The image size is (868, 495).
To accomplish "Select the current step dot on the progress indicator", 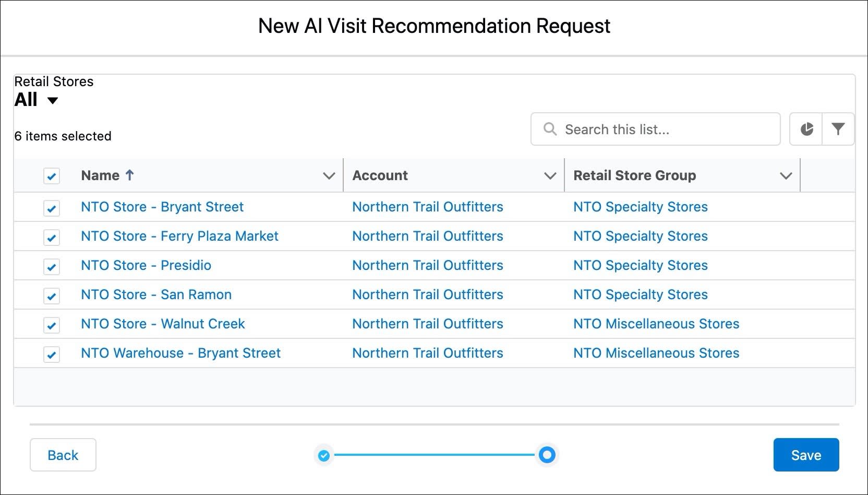I will (547, 455).
